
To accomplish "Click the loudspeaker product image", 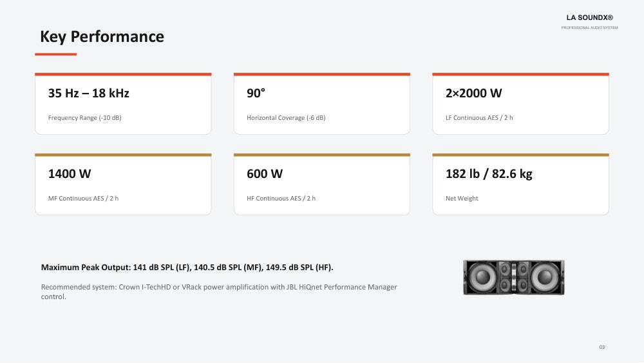I will pos(513,277).
